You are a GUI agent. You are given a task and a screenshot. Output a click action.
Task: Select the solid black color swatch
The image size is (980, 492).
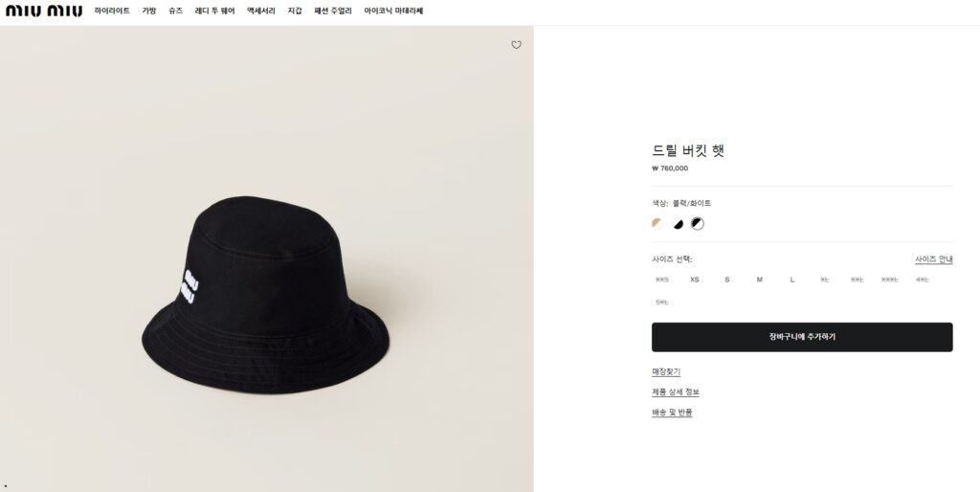[x=678, y=224]
